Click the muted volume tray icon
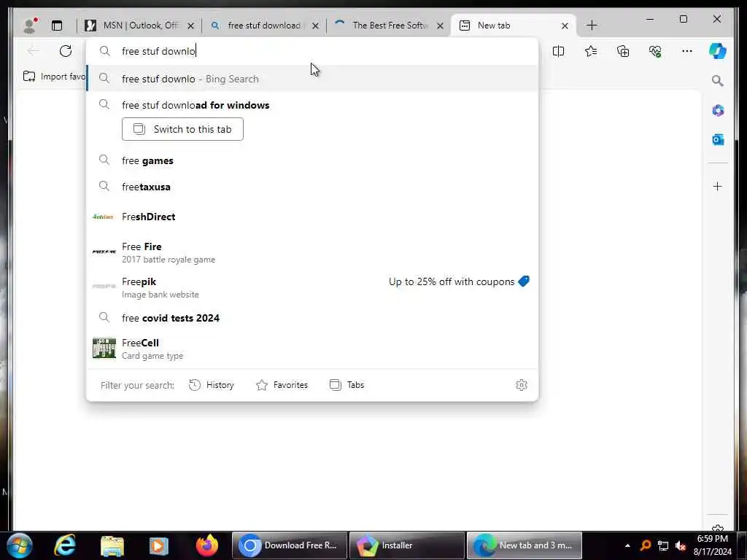The width and height of the screenshot is (747, 560). (x=681, y=545)
